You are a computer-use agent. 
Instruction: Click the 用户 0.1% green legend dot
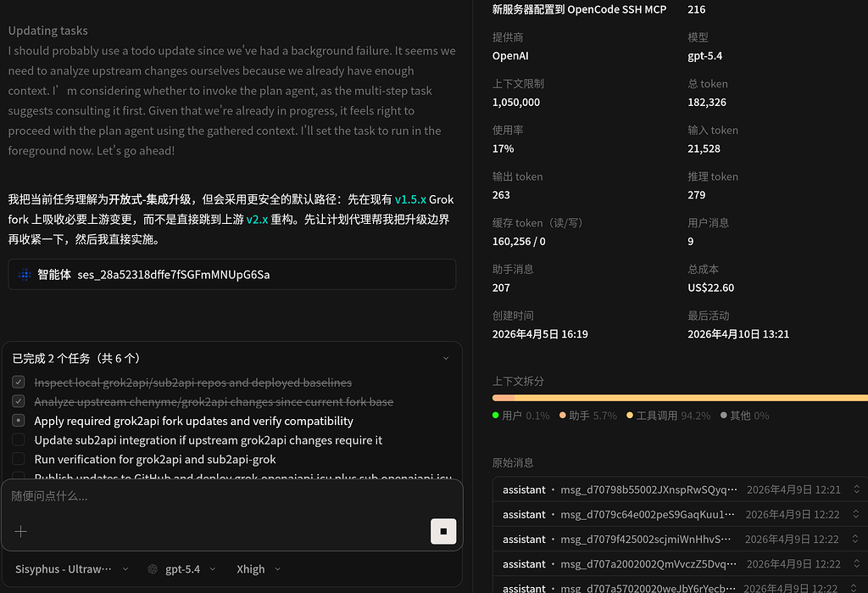495,415
